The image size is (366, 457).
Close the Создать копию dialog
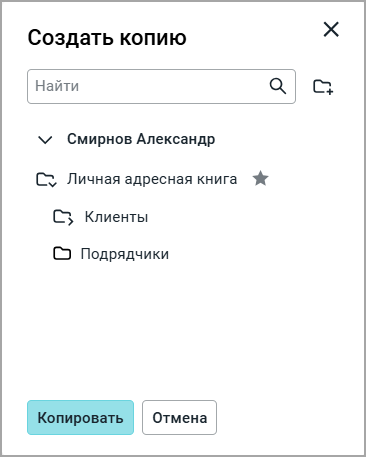[331, 29]
